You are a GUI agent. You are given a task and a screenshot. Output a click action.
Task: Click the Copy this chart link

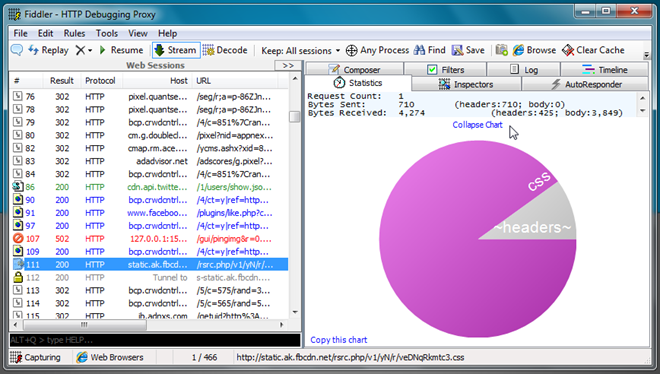339,340
